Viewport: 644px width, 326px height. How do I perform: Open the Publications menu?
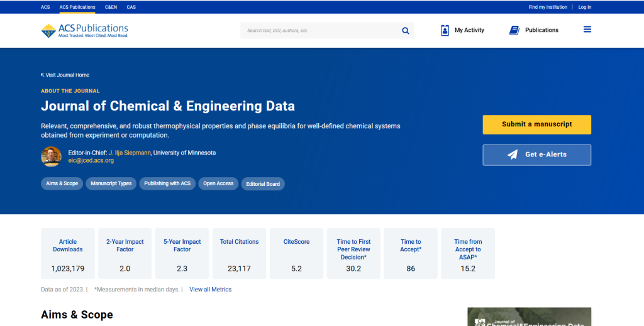click(534, 30)
